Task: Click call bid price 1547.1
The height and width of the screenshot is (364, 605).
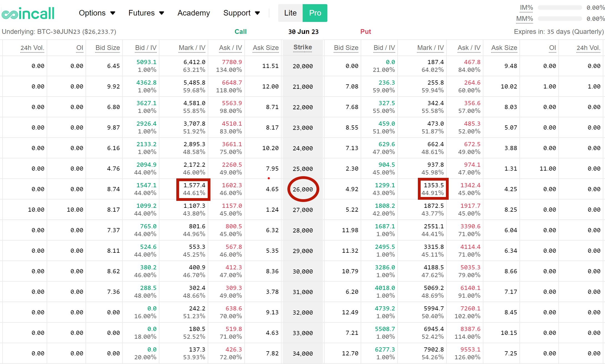Action: click(146, 185)
